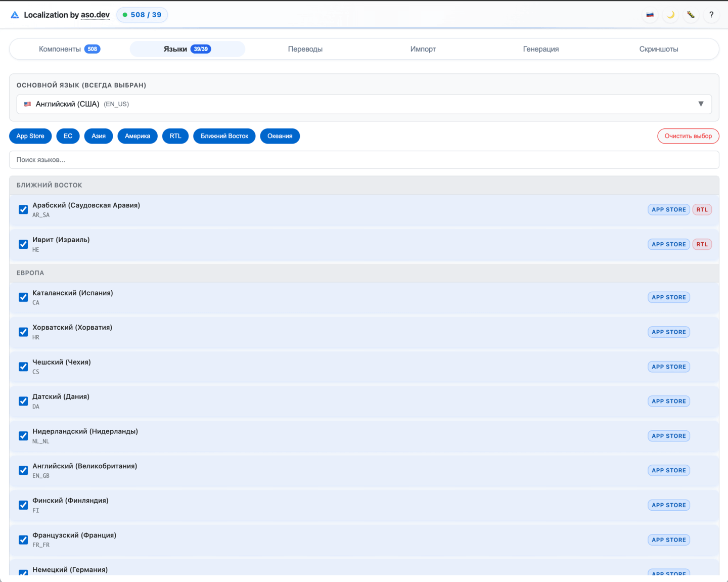Uncheck the Хорватский (Хорватия) checkbox
The height and width of the screenshot is (582, 728).
(x=23, y=332)
